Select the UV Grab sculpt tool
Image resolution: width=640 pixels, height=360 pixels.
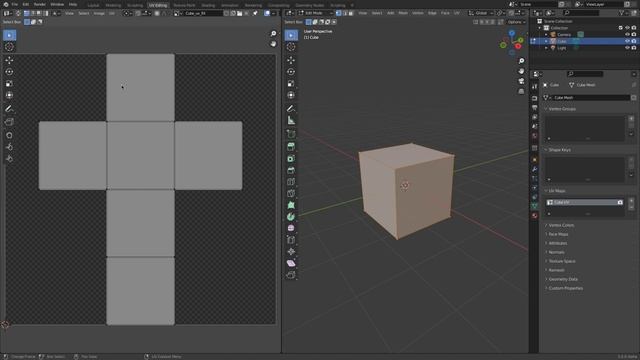click(x=9, y=135)
